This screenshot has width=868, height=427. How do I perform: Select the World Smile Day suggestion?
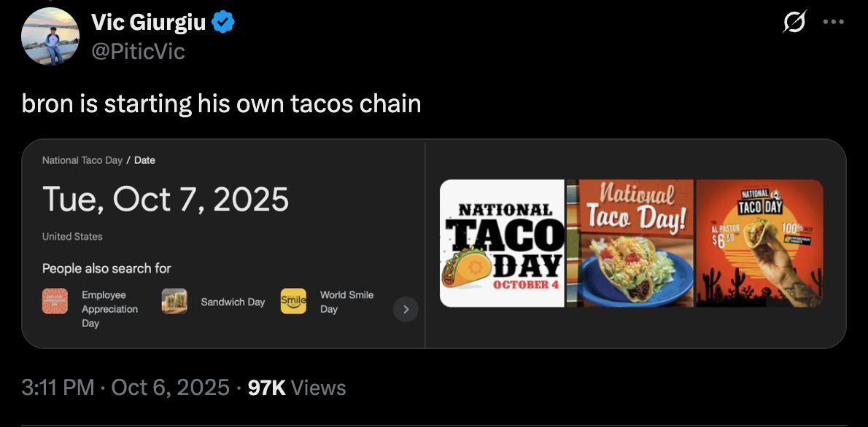pos(346,302)
